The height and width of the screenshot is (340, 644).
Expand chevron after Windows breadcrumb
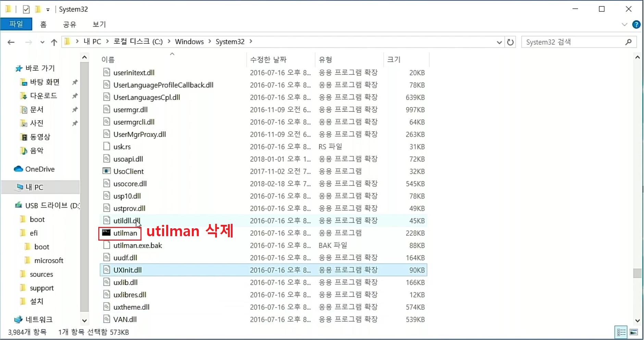point(210,41)
